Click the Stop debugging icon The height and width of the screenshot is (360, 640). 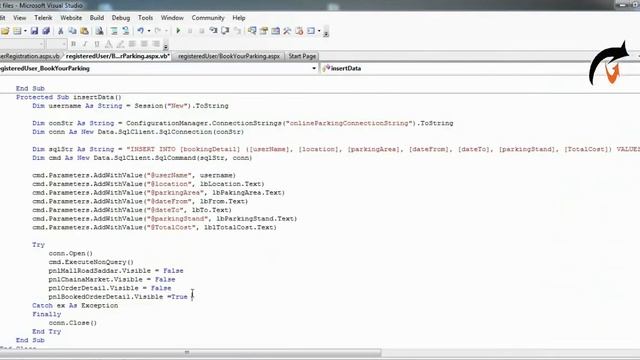click(201, 31)
